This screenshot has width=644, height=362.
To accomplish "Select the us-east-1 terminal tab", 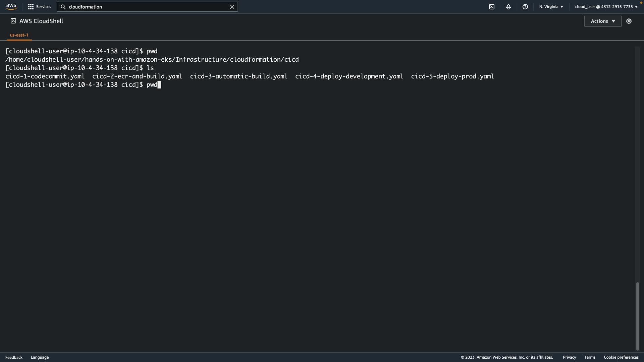I will coord(19,35).
